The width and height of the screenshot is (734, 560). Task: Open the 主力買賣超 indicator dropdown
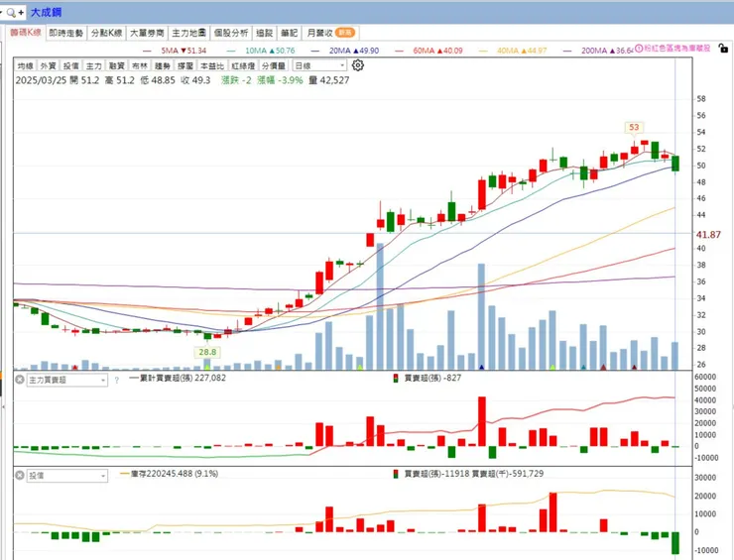[66, 380]
